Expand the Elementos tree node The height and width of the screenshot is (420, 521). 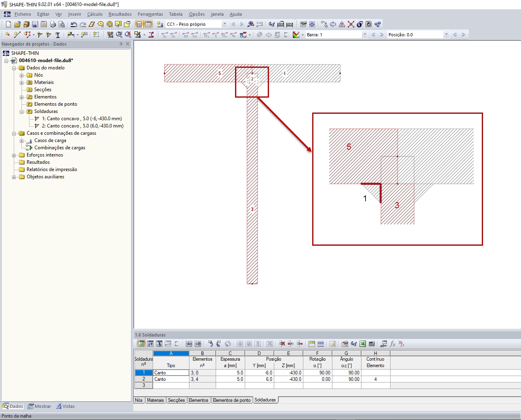22,97
